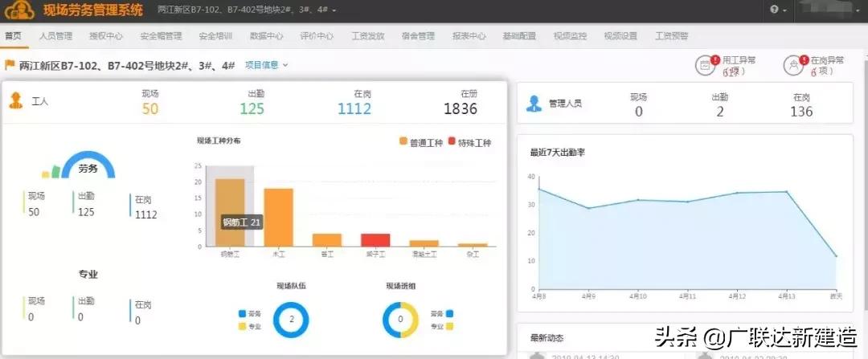Screen dimensions: 868x359
Task: Click the 4月8 attendance data point
Action: click(x=538, y=190)
